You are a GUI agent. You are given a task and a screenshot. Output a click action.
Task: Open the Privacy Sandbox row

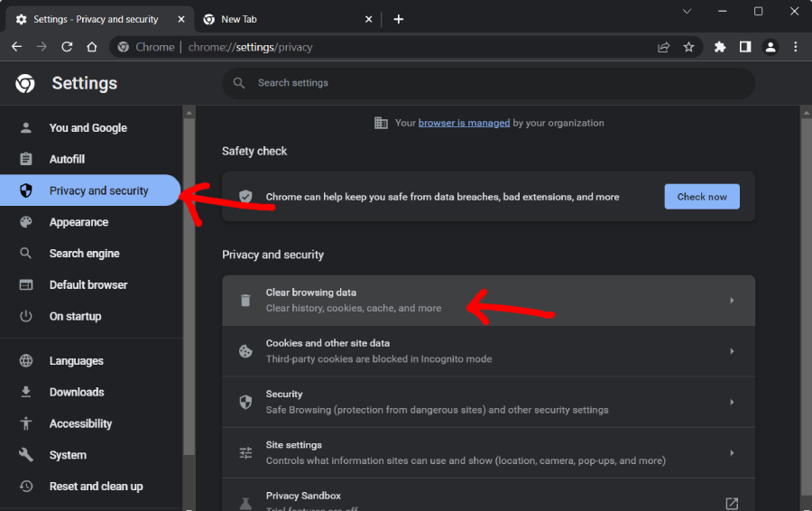(488, 495)
